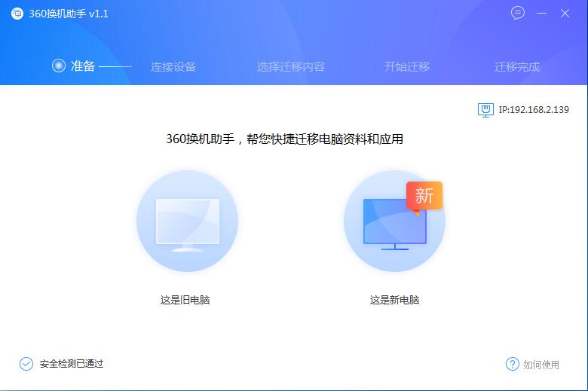Open the feedback chat bubble icon
The height and width of the screenshot is (391, 588).
click(517, 13)
